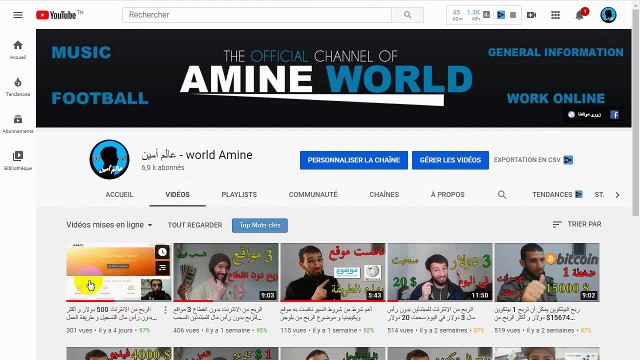Click the Top Mots-clés button
Image resolution: width=640 pixels, height=360 pixels.
260,225
